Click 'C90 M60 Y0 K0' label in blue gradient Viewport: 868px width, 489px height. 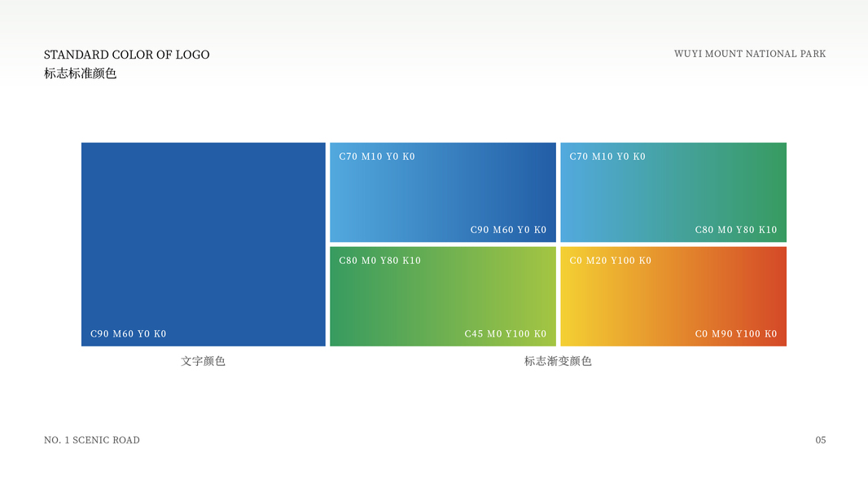coord(508,230)
